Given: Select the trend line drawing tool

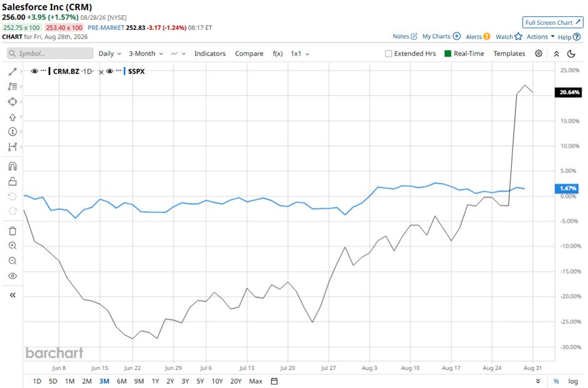Looking at the screenshot, I should (x=13, y=71).
